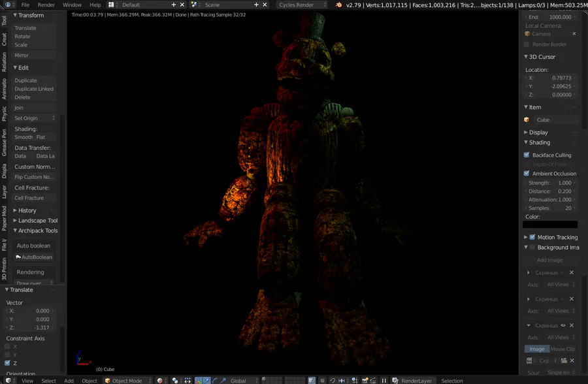Select the translate manipulator arrow icon
Viewport: 588px width, 384px height.
point(206,381)
